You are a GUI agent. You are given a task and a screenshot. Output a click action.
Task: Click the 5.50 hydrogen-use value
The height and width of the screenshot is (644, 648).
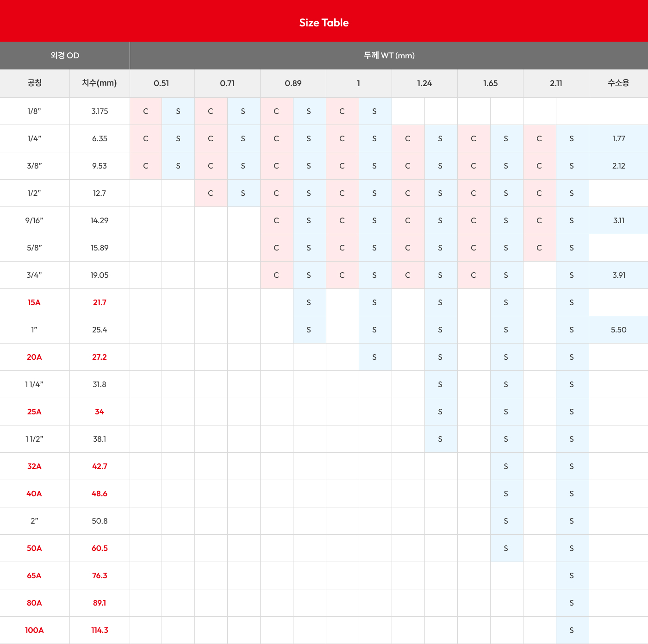click(x=618, y=330)
